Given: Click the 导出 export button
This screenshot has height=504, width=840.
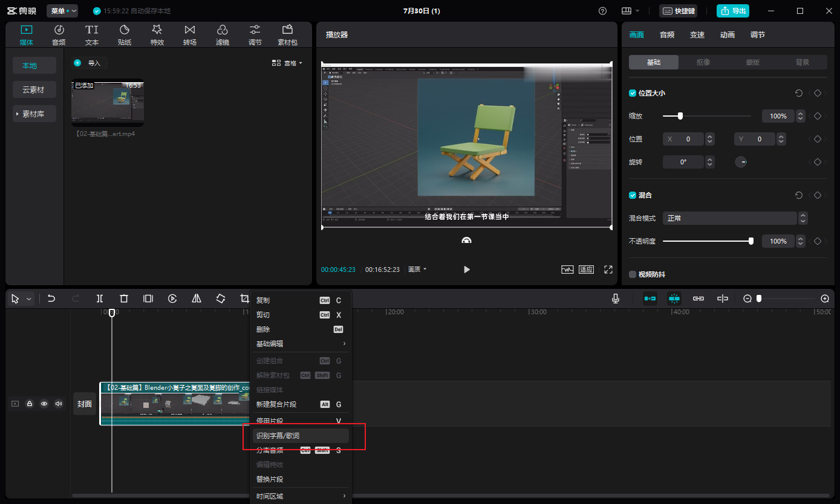Looking at the screenshot, I should point(733,11).
